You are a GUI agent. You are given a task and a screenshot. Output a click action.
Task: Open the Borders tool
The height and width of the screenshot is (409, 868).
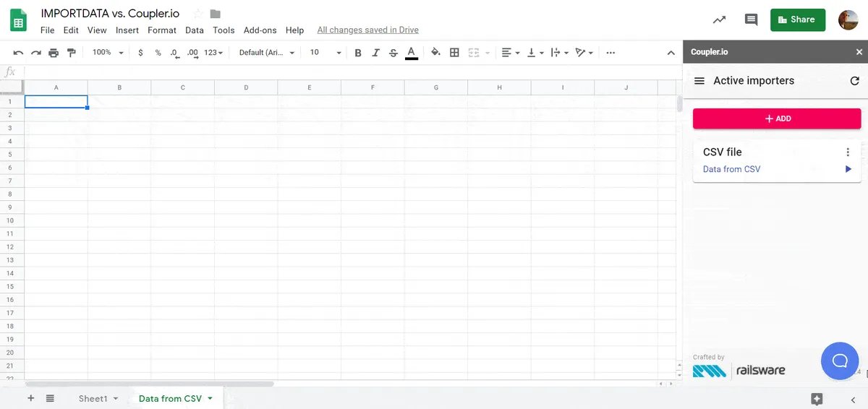click(x=454, y=53)
